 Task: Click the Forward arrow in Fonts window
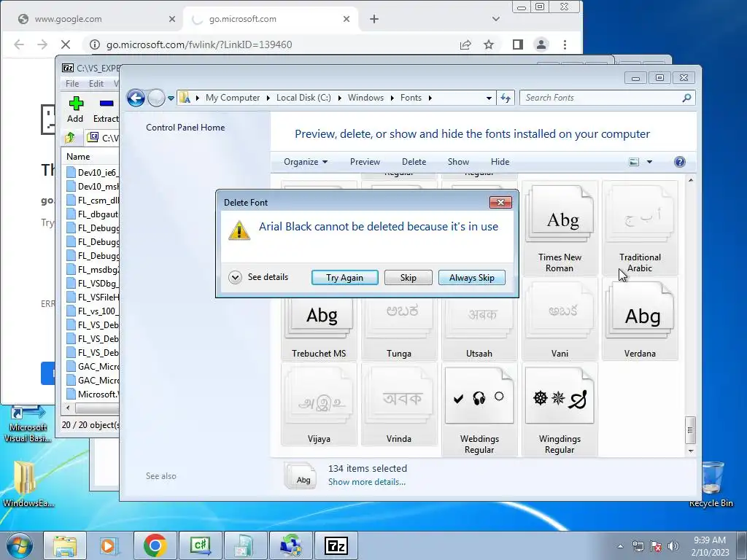click(156, 98)
